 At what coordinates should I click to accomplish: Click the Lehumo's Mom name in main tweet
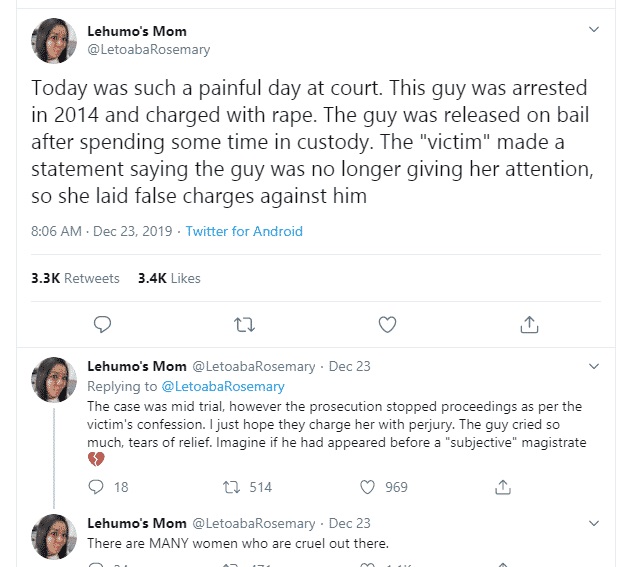(137, 31)
